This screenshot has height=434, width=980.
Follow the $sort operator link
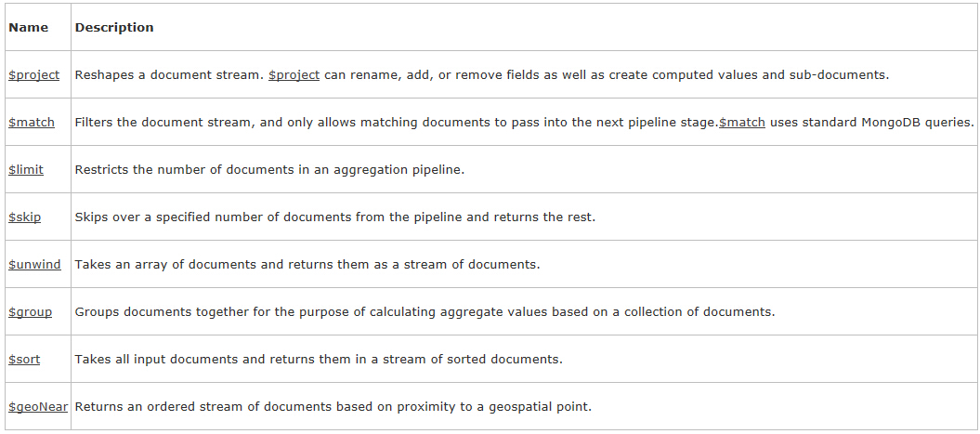coord(24,360)
